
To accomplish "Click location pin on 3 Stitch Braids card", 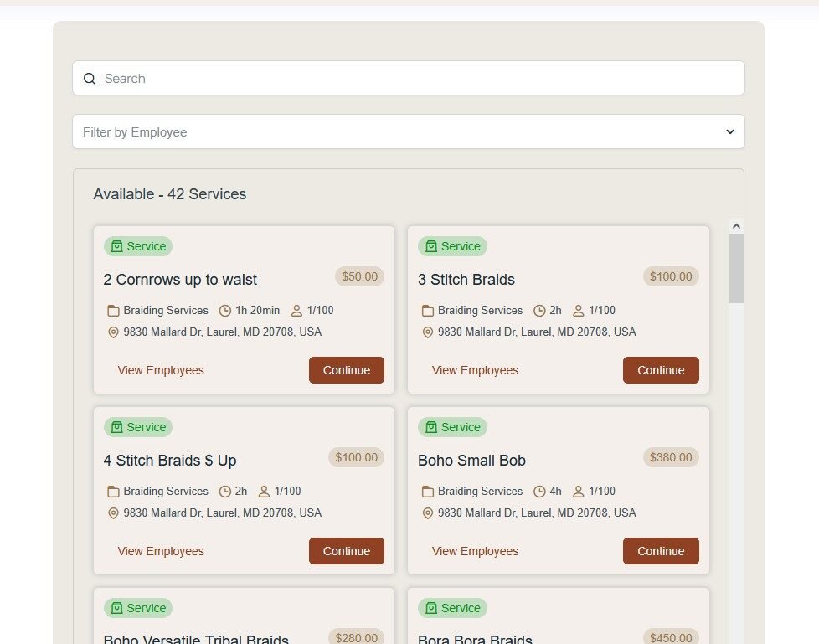I will click(428, 332).
